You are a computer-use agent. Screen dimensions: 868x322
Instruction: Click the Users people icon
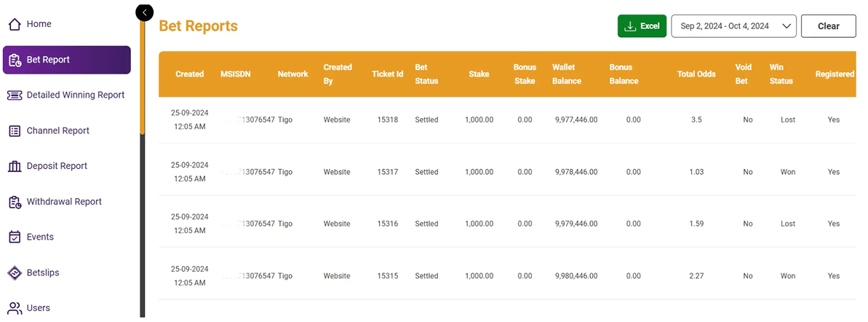pyautogui.click(x=15, y=308)
